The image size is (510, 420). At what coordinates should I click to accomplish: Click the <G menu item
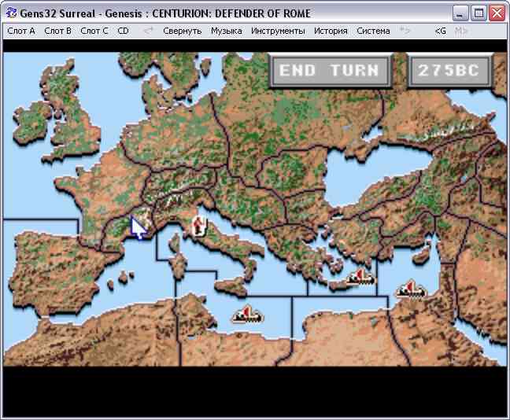(x=441, y=31)
